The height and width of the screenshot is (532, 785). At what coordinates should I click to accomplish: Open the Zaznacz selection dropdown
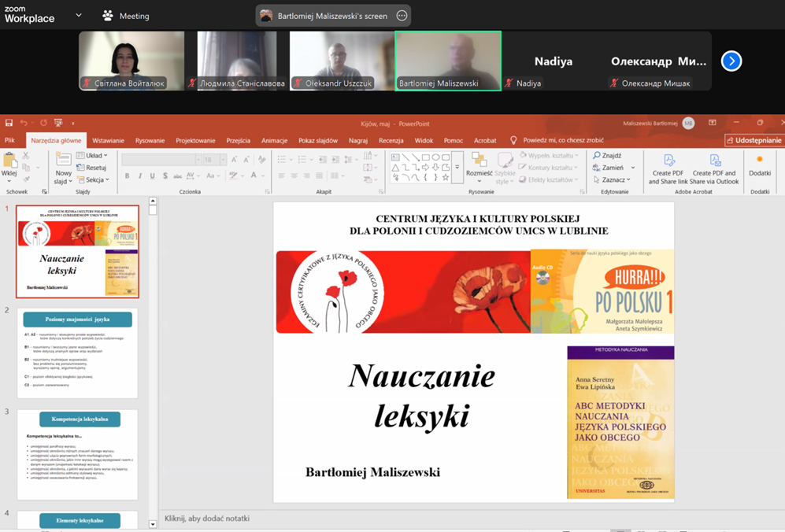pyautogui.click(x=611, y=179)
